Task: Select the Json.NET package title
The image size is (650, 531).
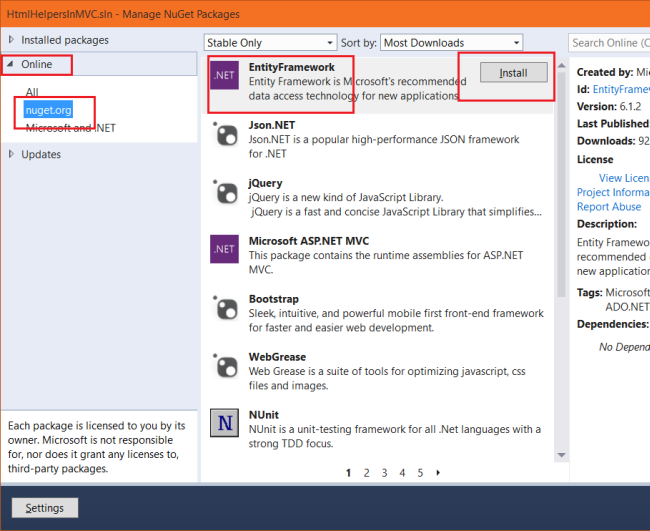Action: coord(272,125)
